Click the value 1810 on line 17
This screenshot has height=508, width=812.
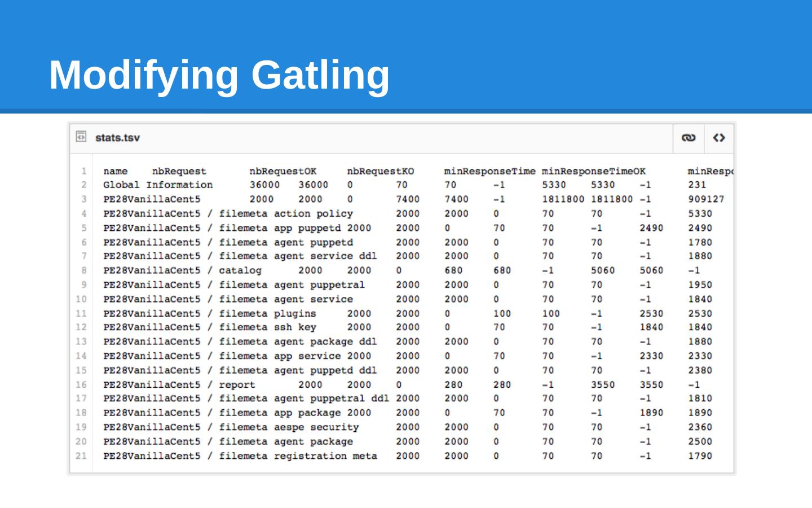(700, 398)
